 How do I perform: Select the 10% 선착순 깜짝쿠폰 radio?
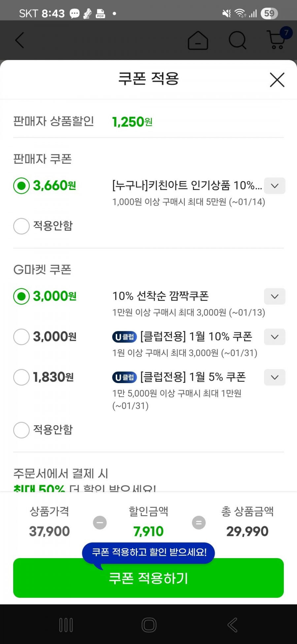click(21, 297)
